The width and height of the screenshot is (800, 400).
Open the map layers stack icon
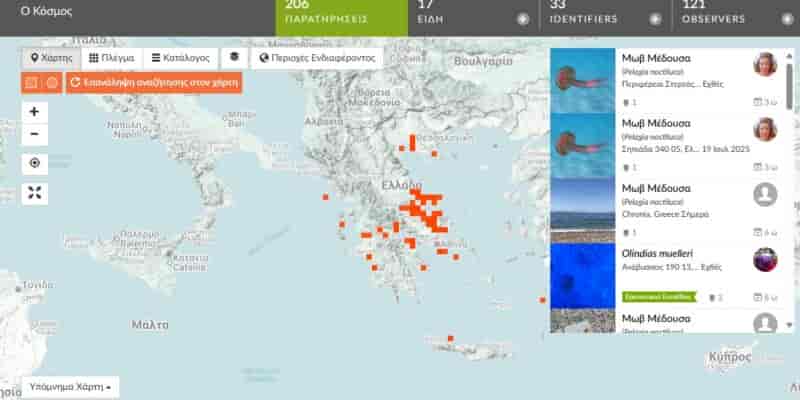(x=231, y=58)
